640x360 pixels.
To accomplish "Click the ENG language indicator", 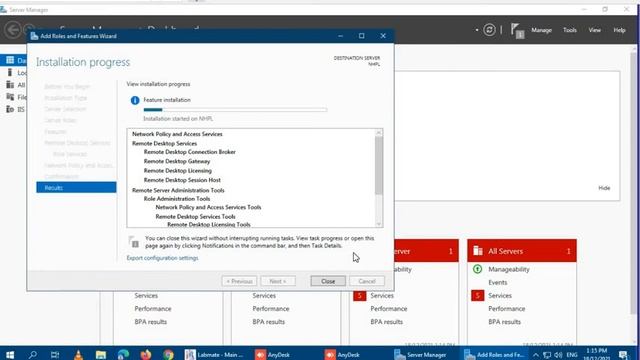I will tap(572, 355).
